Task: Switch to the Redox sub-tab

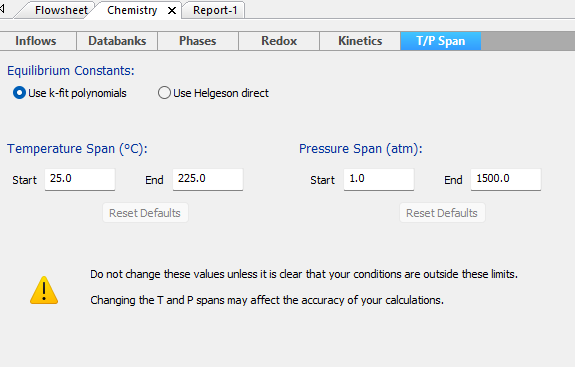Action: [279, 41]
